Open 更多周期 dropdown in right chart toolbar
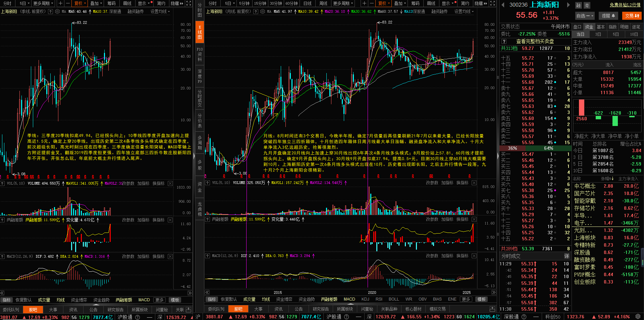Image resolution: width=644 pixels, height=320 pixels. tap(343, 3)
